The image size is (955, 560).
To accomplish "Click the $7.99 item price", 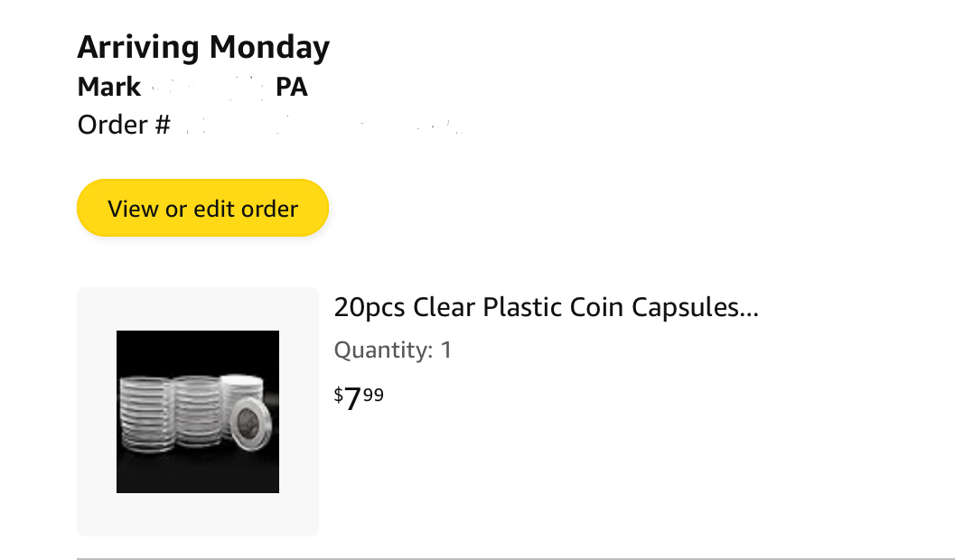I will click(x=359, y=397).
